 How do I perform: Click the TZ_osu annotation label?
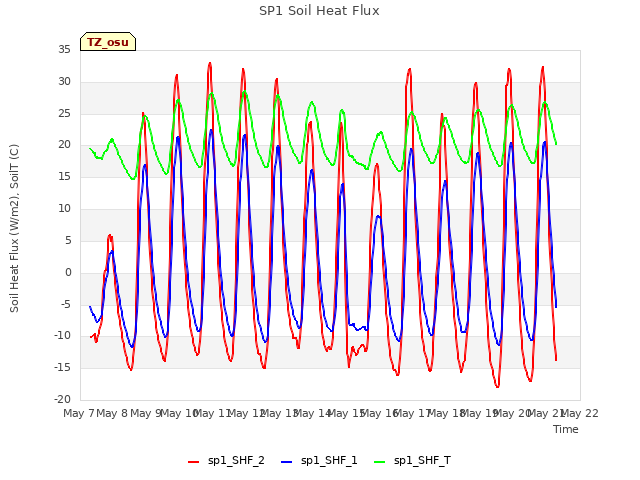coord(108,42)
